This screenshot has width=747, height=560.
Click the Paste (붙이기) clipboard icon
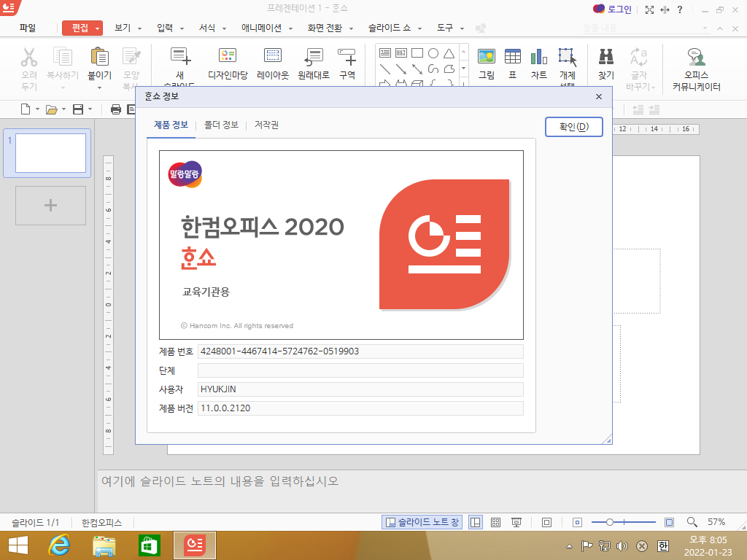(x=99, y=57)
